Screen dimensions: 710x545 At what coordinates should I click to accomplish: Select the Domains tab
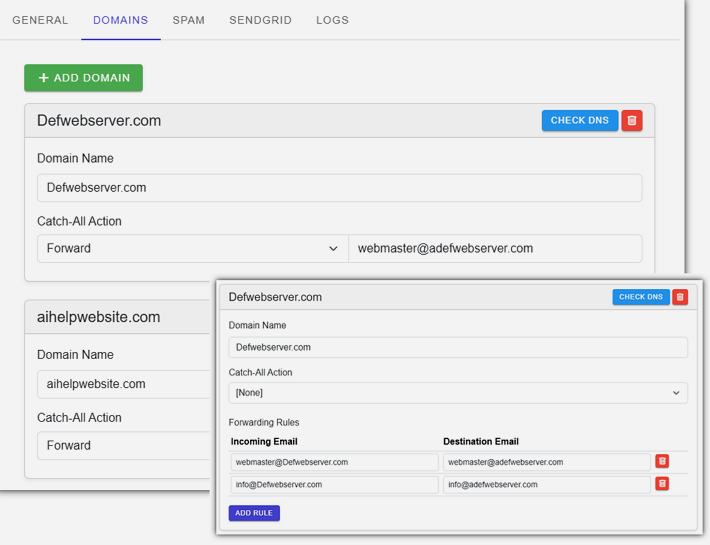click(x=120, y=20)
